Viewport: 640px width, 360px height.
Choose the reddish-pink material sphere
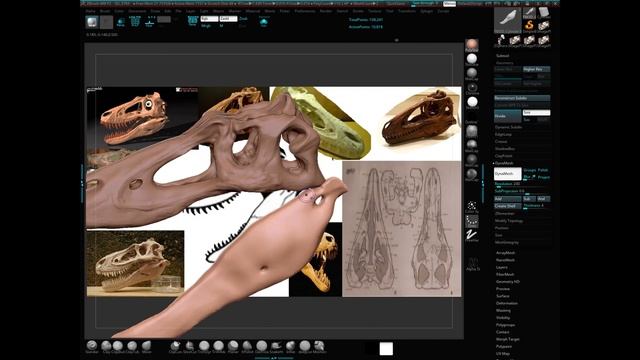pos(472,45)
